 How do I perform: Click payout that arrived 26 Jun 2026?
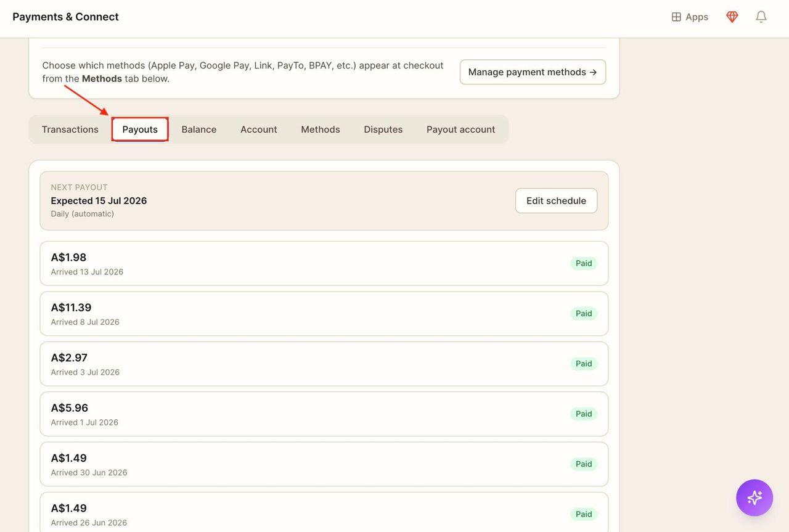click(324, 512)
